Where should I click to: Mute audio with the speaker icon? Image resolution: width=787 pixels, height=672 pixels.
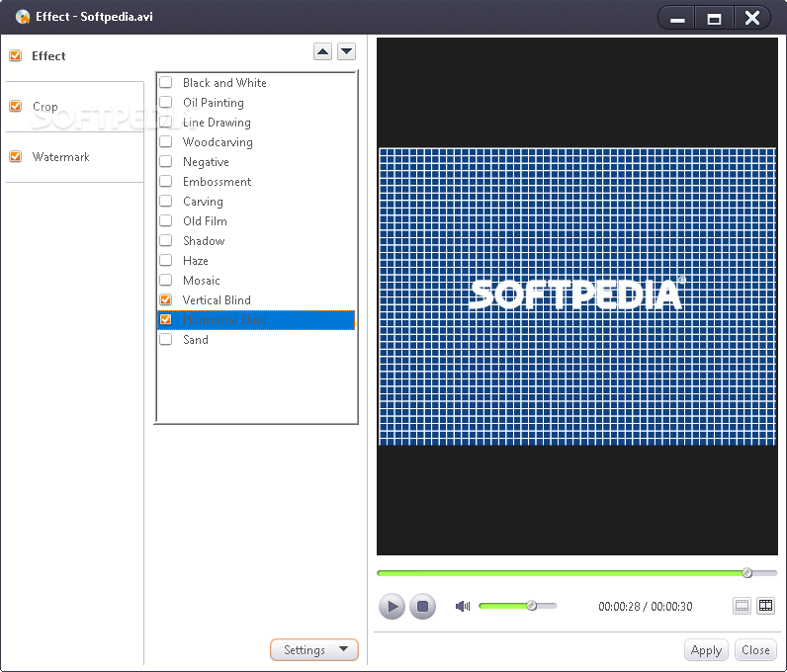pyautogui.click(x=463, y=606)
